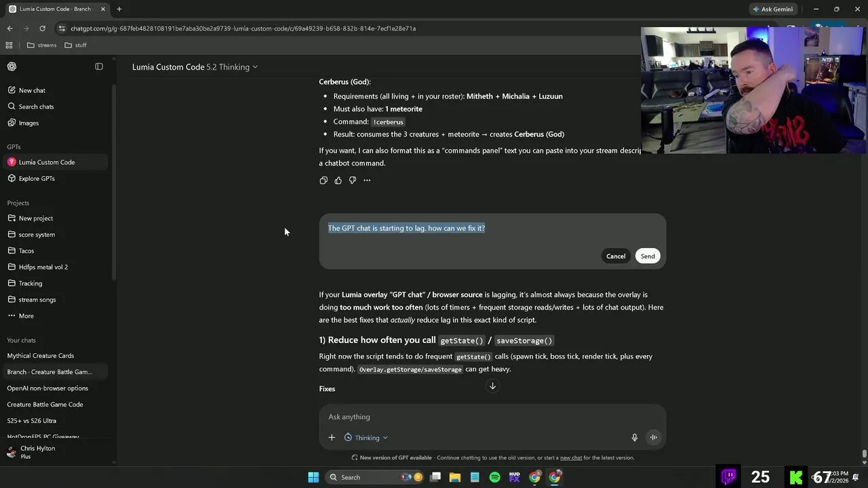The height and width of the screenshot is (488, 868).
Task: Click the scroll-to-bottom arrow button
Action: [493, 386]
